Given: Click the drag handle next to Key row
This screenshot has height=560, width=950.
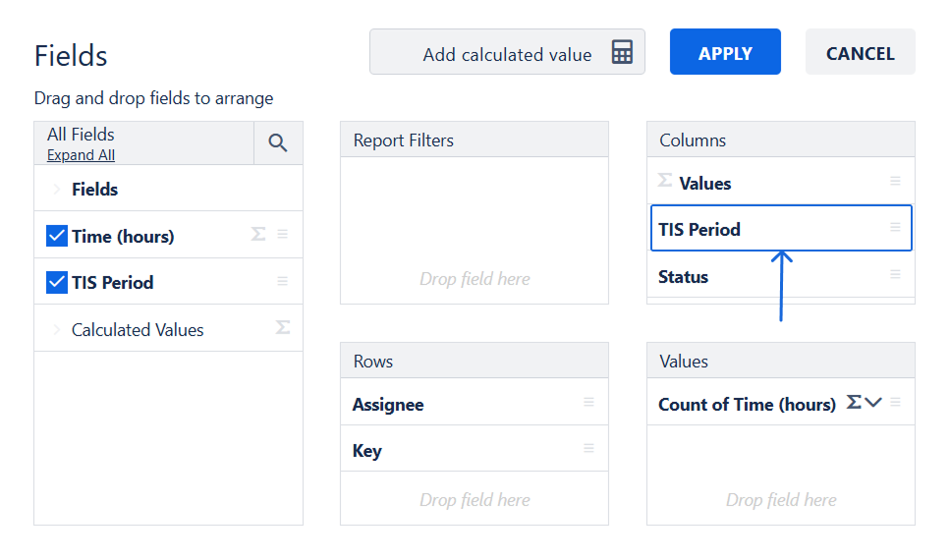Looking at the screenshot, I should click(x=589, y=448).
